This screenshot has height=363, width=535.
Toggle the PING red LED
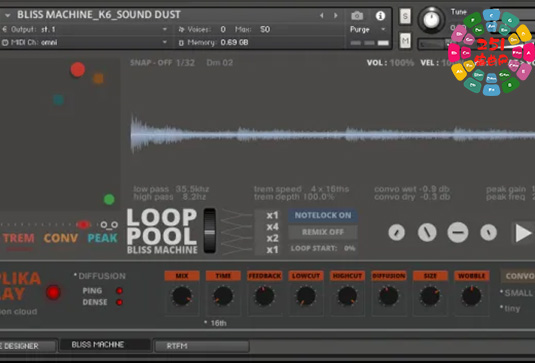(x=119, y=291)
